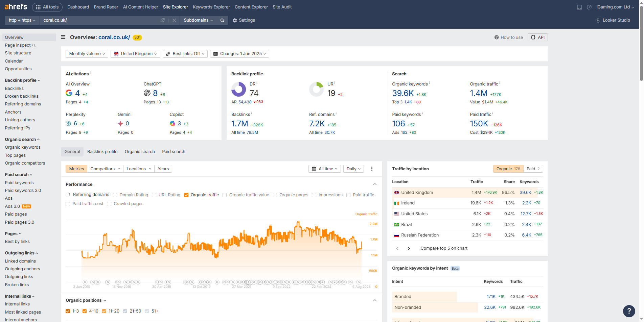Screen dimensions: 644x322
Task: Click the ChatGPT citations icon
Action: pos(147,93)
